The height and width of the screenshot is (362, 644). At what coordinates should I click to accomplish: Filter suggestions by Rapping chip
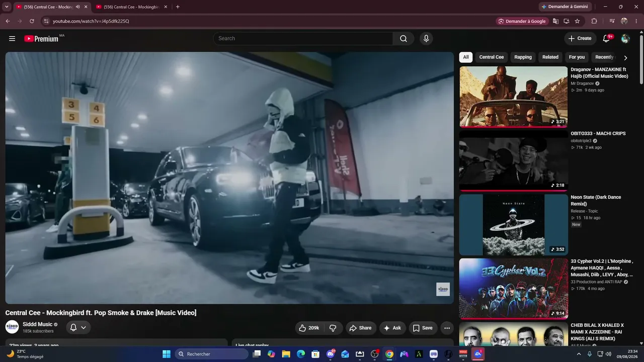(523, 57)
